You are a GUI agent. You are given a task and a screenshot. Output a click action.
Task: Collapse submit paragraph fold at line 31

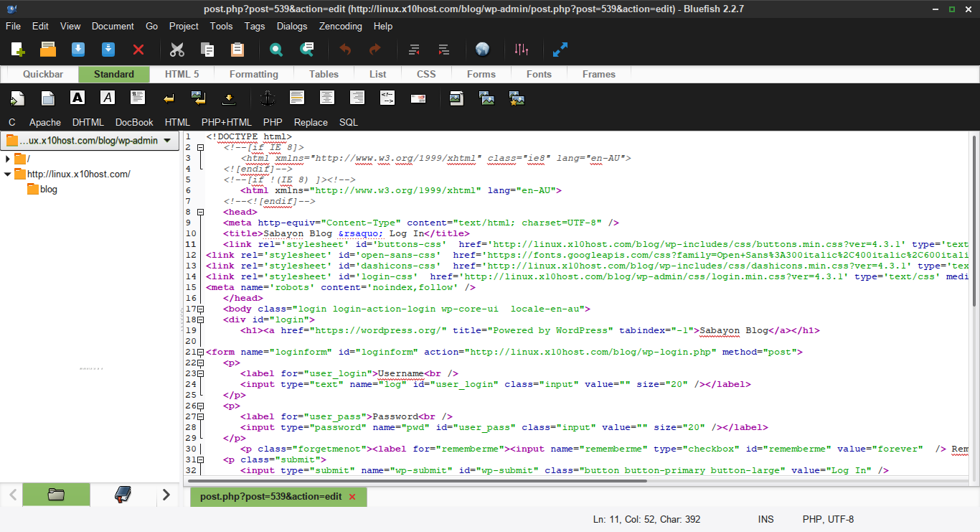coord(200,459)
